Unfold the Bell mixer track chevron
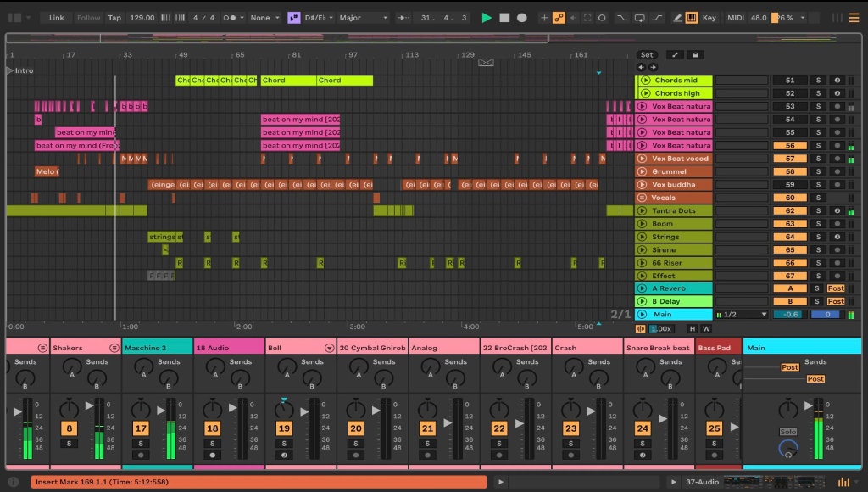Image resolution: width=868 pixels, height=492 pixels. click(x=330, y=348)
